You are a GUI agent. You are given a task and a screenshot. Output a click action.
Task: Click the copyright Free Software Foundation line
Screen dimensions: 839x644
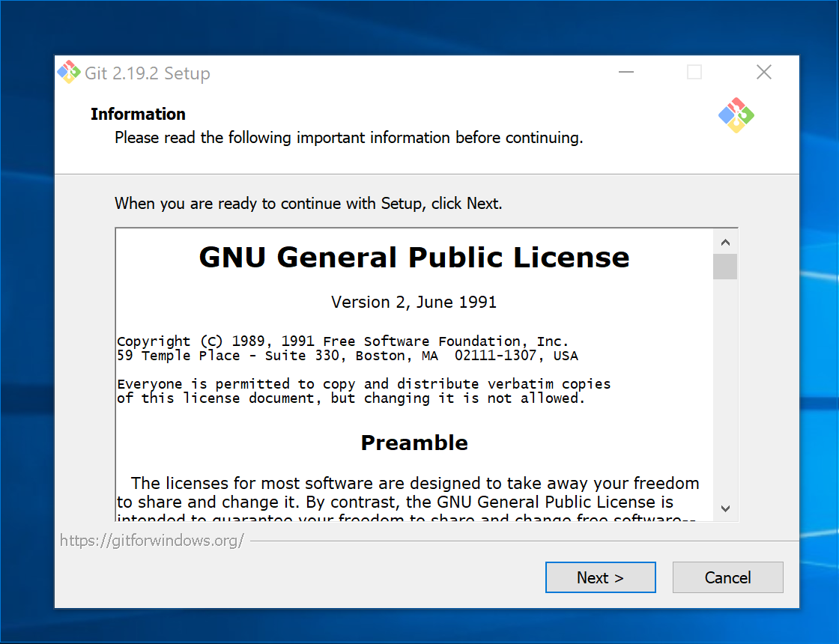tap(342, 341)
